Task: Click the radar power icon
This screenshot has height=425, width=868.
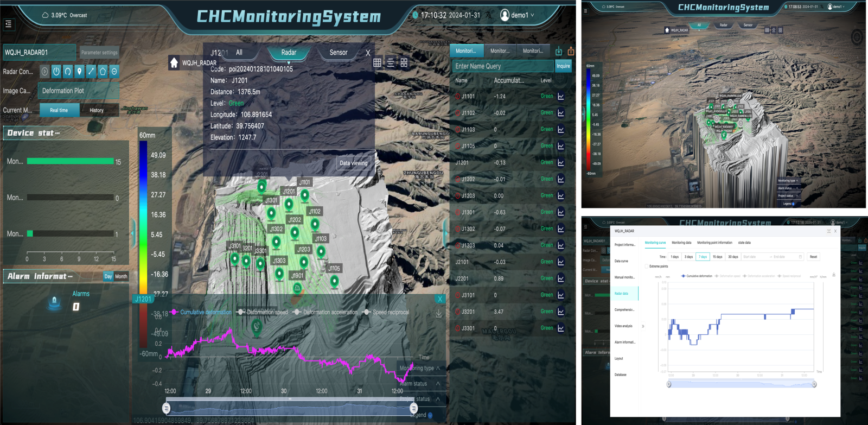Action: point(56,71)
